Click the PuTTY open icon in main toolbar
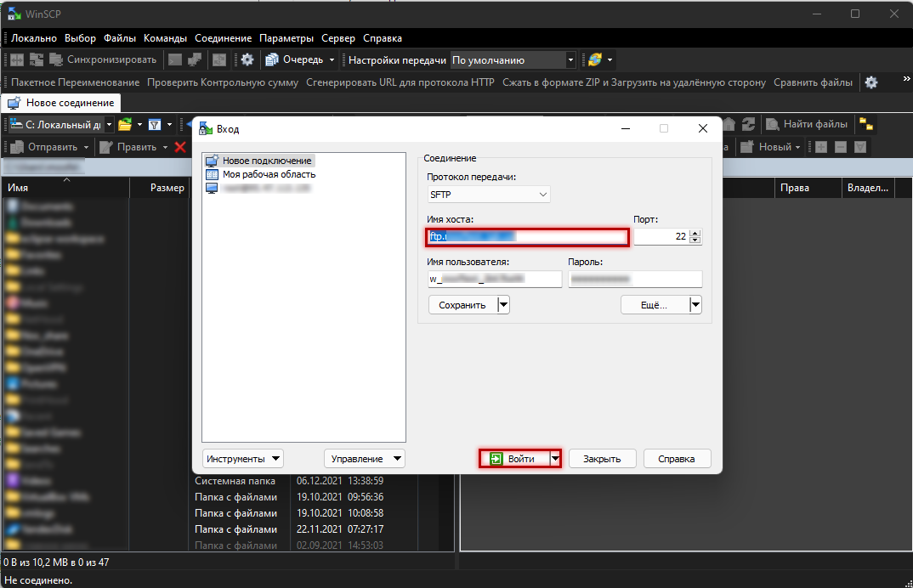The image size is (913, 588). (x=194, y=59)
